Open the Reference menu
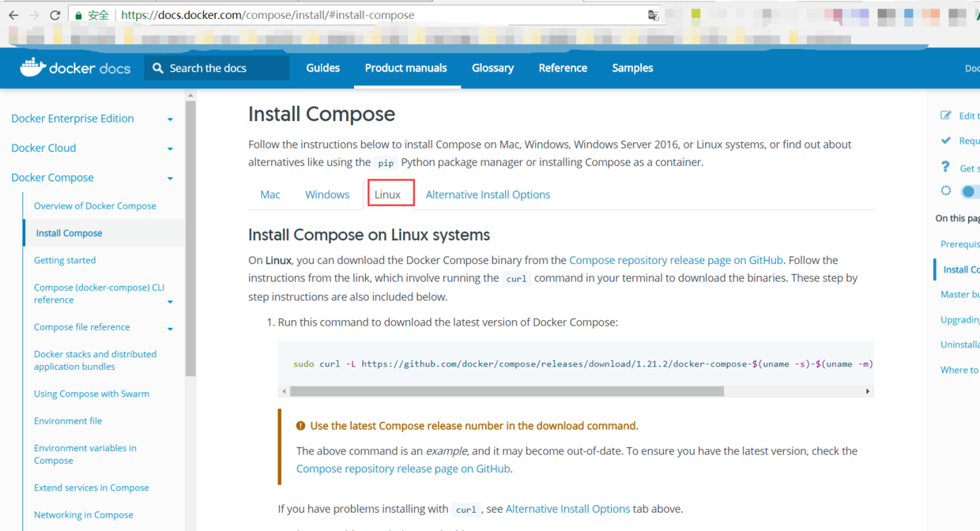 pyautogui.click(x=563, y=68)
